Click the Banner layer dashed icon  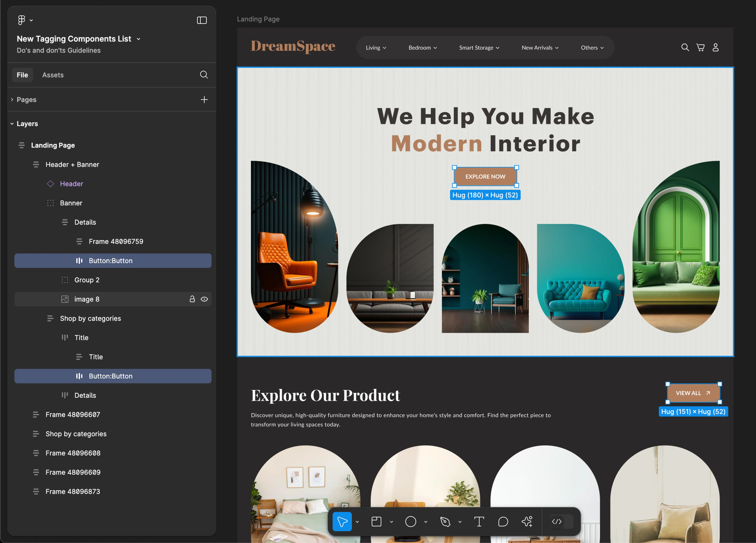(50, 203)
